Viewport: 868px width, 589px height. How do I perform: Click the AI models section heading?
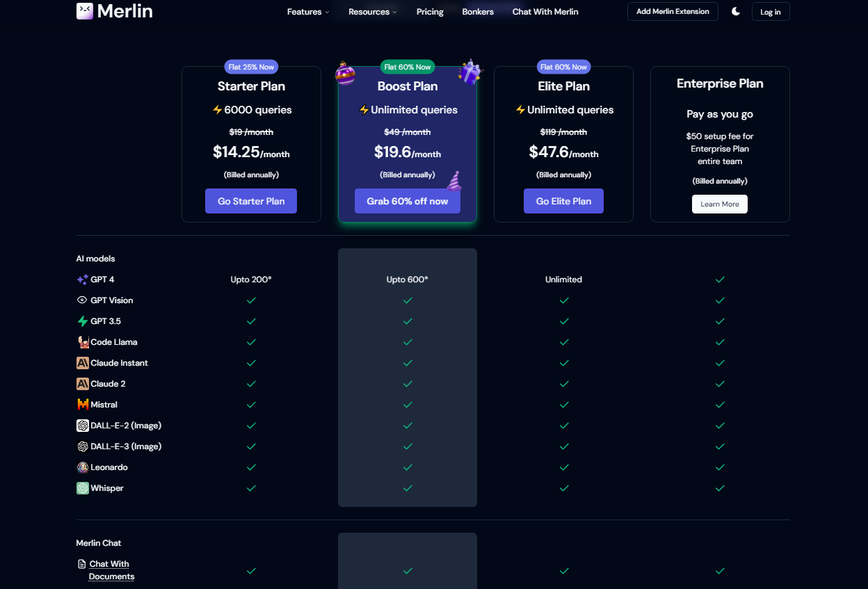pos(96,259)
